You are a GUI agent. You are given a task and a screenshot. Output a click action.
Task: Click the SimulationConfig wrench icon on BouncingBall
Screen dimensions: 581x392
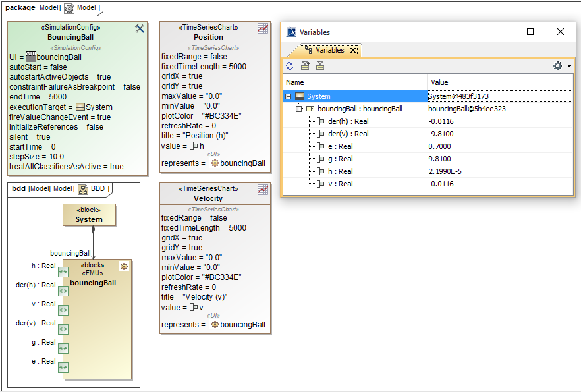[x=140, y=28]
